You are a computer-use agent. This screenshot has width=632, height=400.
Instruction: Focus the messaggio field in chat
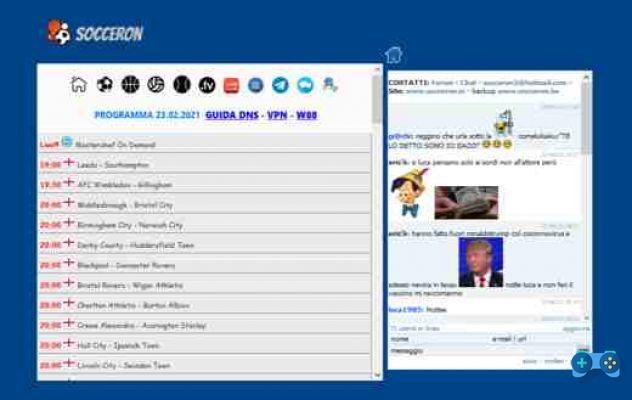tap(482, 351)
